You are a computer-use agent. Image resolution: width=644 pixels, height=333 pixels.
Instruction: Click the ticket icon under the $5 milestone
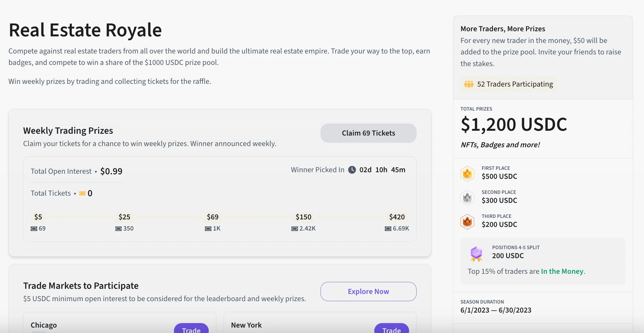pos(34,229)
